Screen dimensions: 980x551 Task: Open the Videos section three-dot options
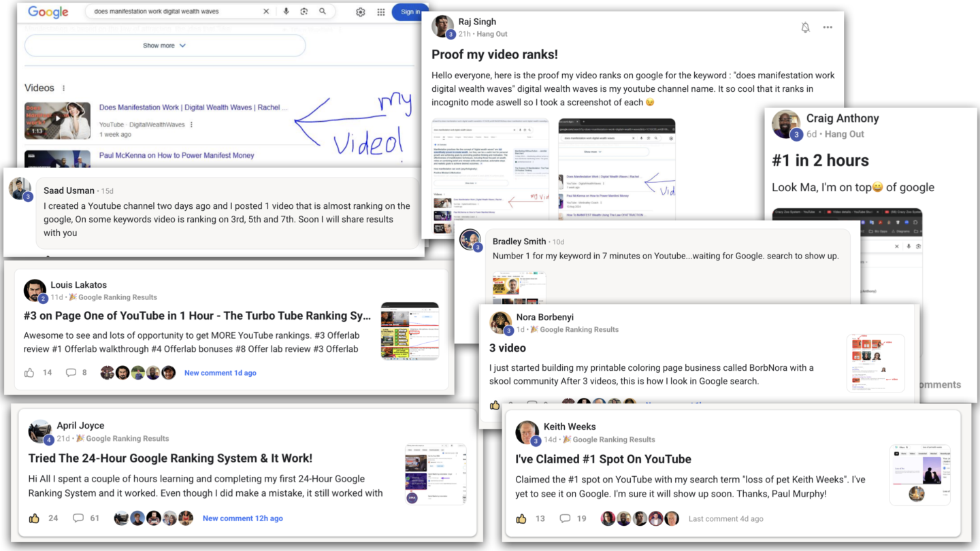pos(64,88)
